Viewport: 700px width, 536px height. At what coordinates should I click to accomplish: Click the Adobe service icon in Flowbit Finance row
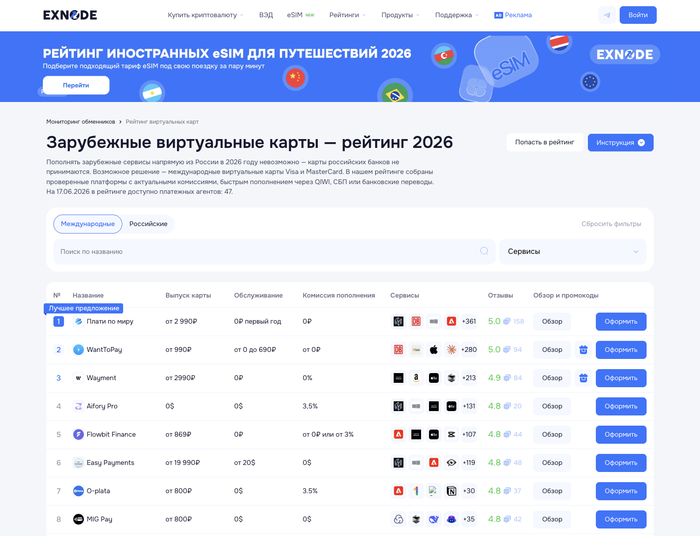click(x=399, y=434)
